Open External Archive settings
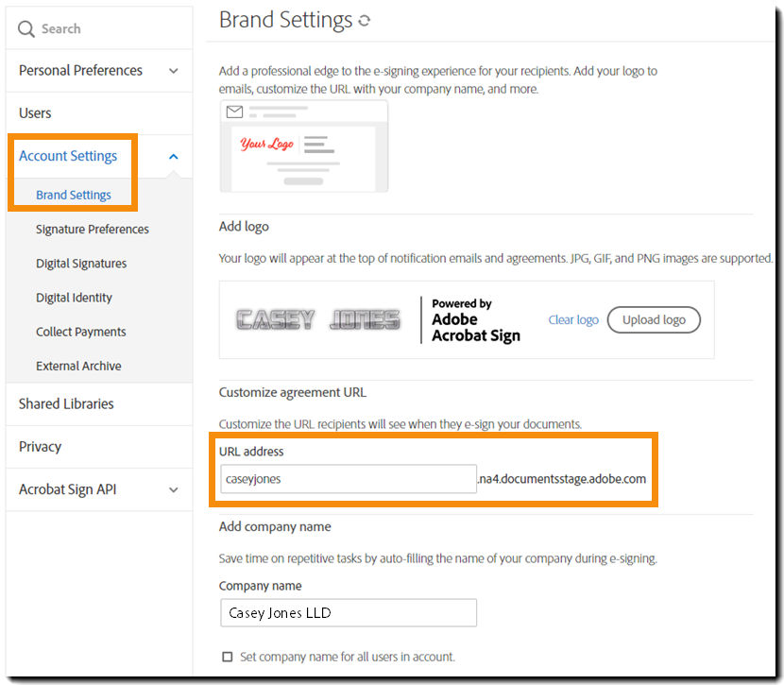Screen dimensions: 784x685 [x=77, y=366]
